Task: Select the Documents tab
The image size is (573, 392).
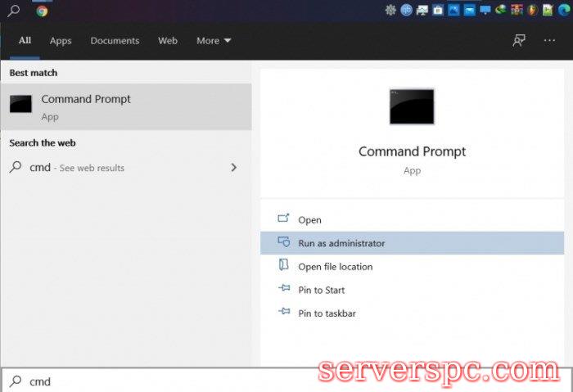Action: coord(115,41)
